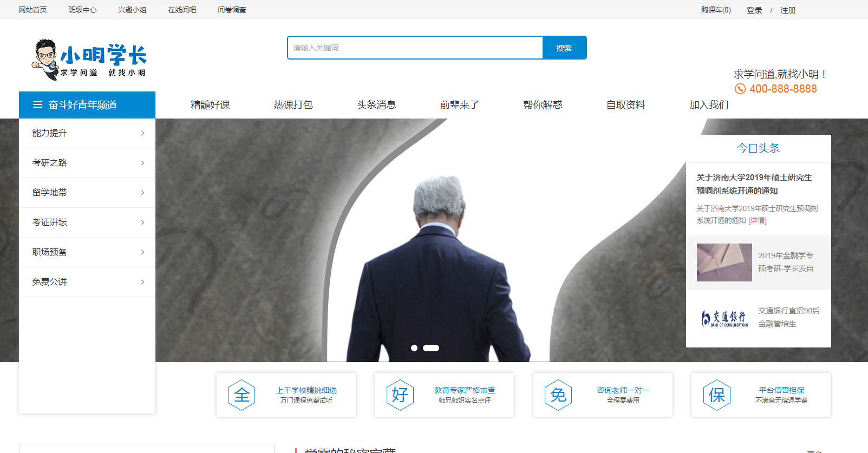This screenshot has width=868, height=453.
Task: Open 问卷调查 in top bar
Action: tap(232, 10)
